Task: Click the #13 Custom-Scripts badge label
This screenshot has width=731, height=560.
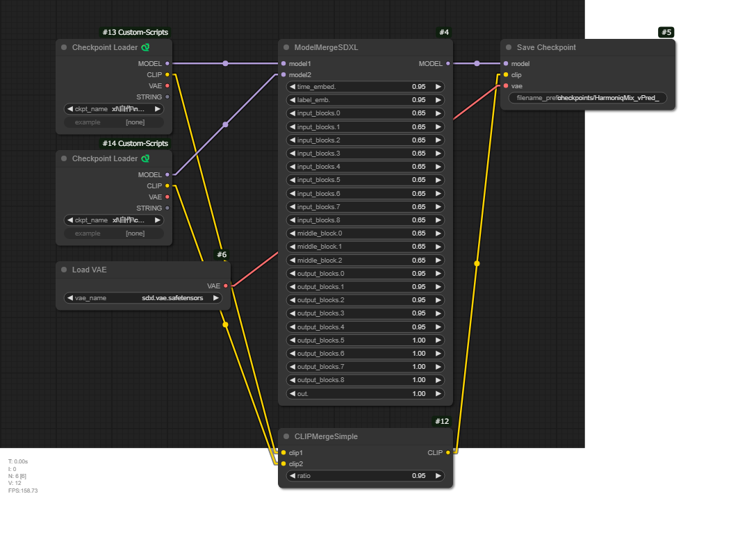Action: pyautogui.click(x=135, y=32)
